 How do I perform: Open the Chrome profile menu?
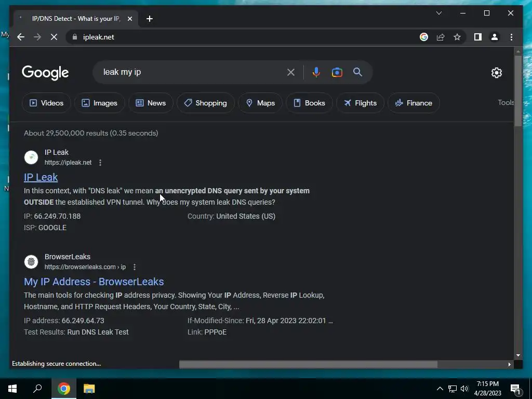click(495, 37)
